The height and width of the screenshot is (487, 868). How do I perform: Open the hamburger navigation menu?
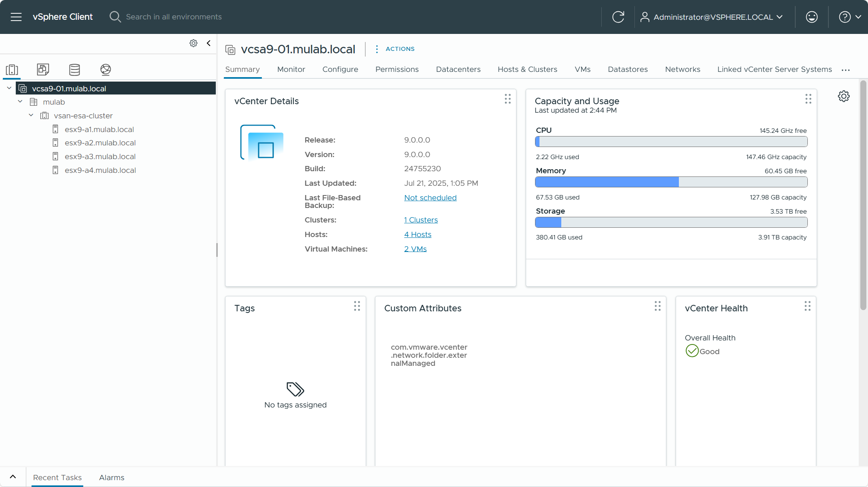tap(16, 17)
